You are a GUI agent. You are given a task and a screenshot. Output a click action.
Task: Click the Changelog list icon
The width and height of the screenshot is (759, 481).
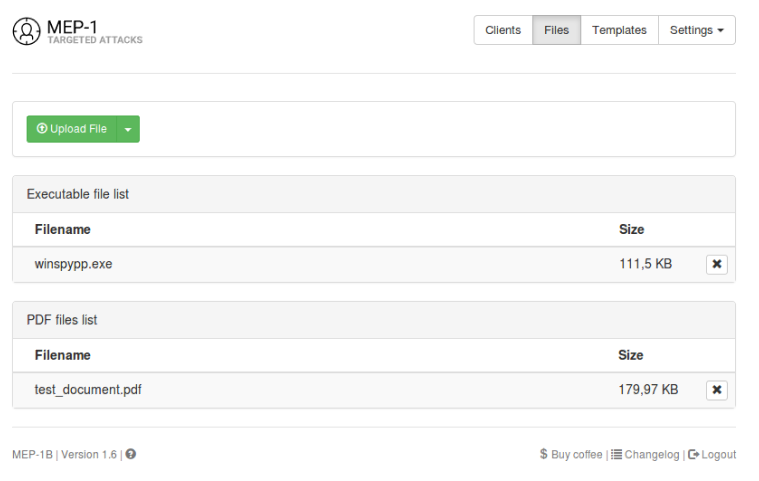[616, 454]
